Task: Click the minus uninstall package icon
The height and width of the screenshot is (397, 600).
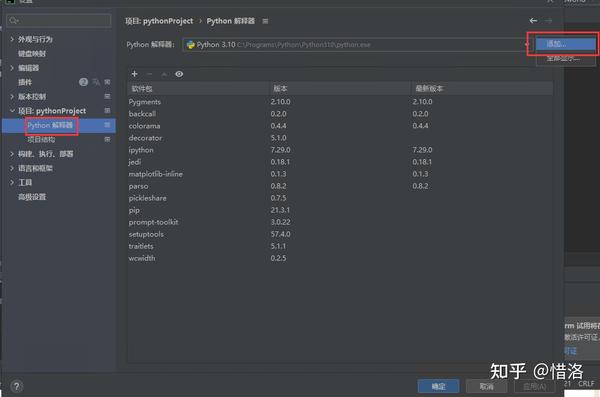Action: pos(149,74)
